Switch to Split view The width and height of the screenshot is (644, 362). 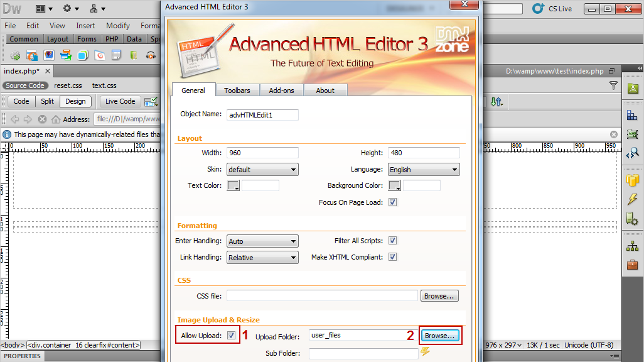tap(47, 101)
